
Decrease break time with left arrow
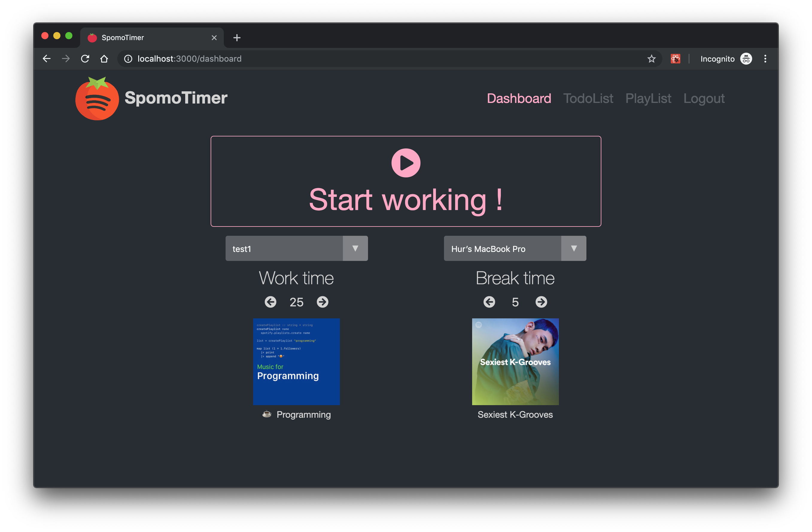coord(489,302)
